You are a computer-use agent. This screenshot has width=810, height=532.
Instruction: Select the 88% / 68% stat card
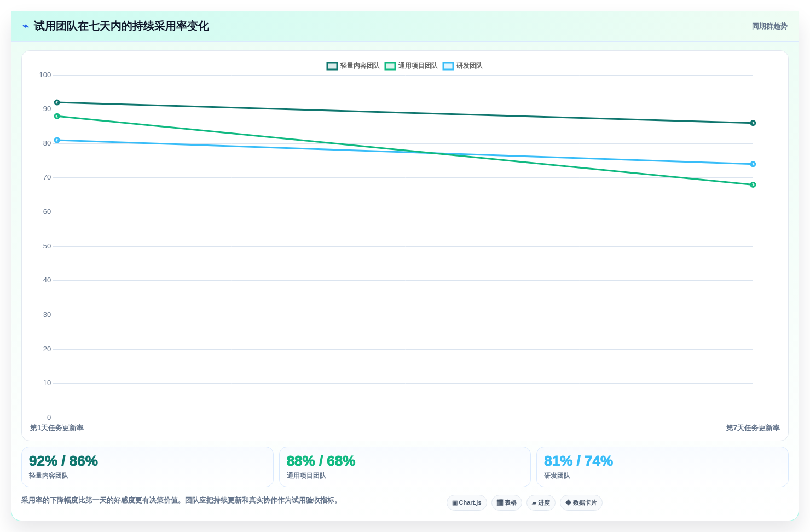(405, 467)
